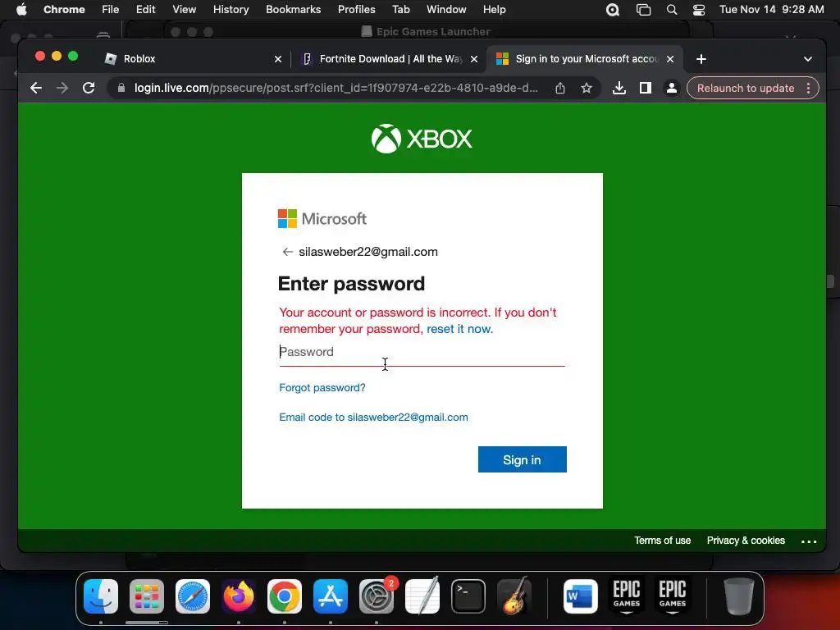Open the Apple menu

[21, 10]
